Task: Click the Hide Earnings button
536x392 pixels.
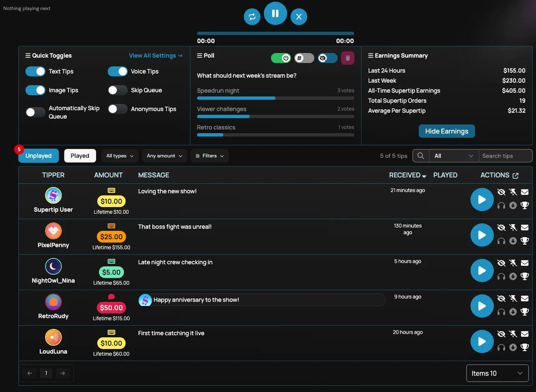Action: [447, 131]
